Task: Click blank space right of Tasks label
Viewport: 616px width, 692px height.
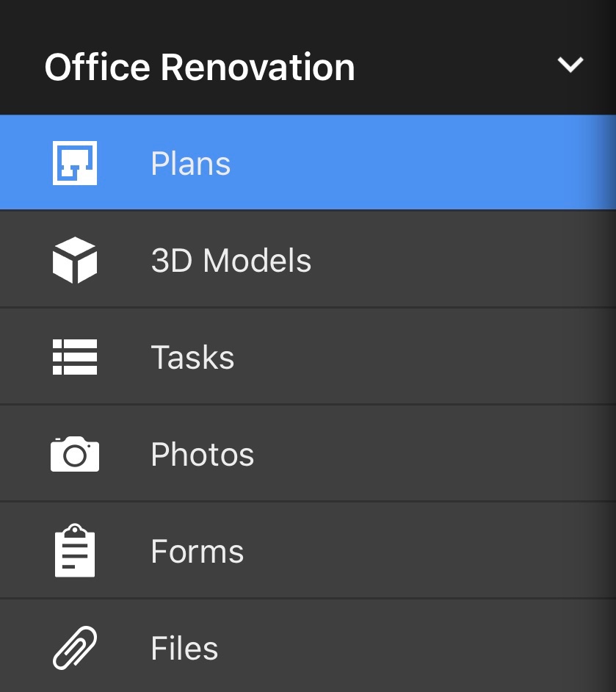Action: tap(426, 358)
